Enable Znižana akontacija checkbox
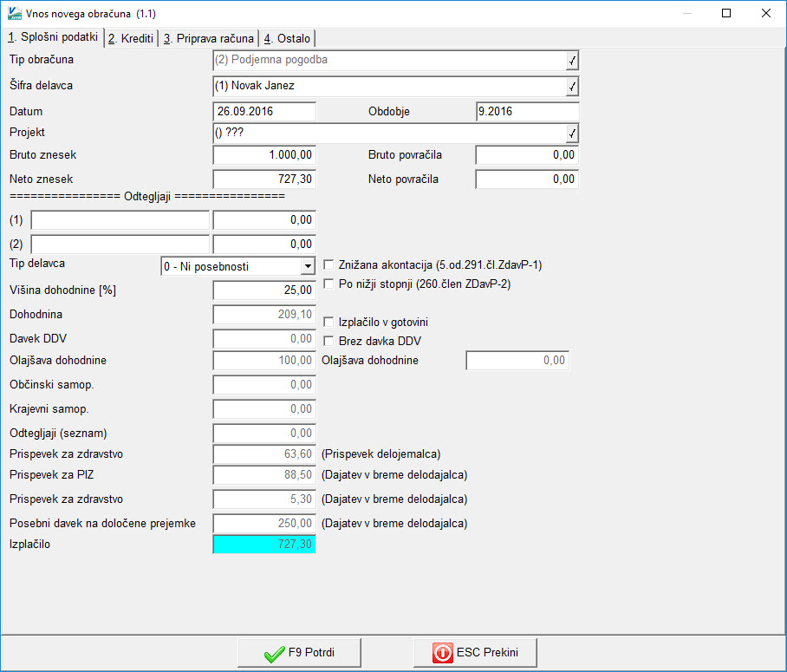This screenshot has height=672, width=787. tap(328, 264)
